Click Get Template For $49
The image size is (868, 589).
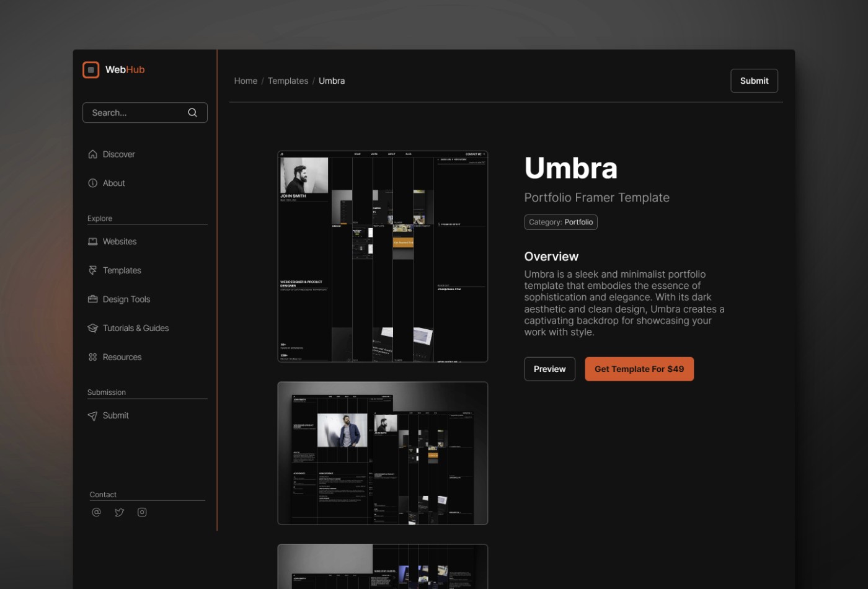pos(639,369)
